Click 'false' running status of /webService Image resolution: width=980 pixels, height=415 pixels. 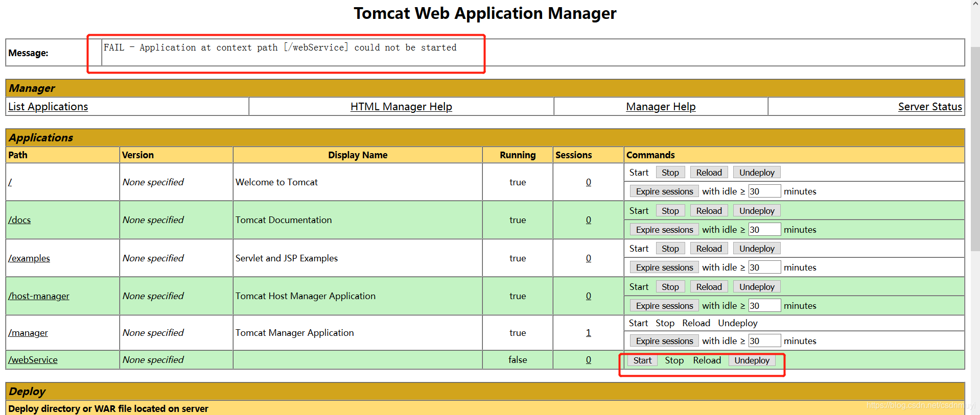point(518,360)
